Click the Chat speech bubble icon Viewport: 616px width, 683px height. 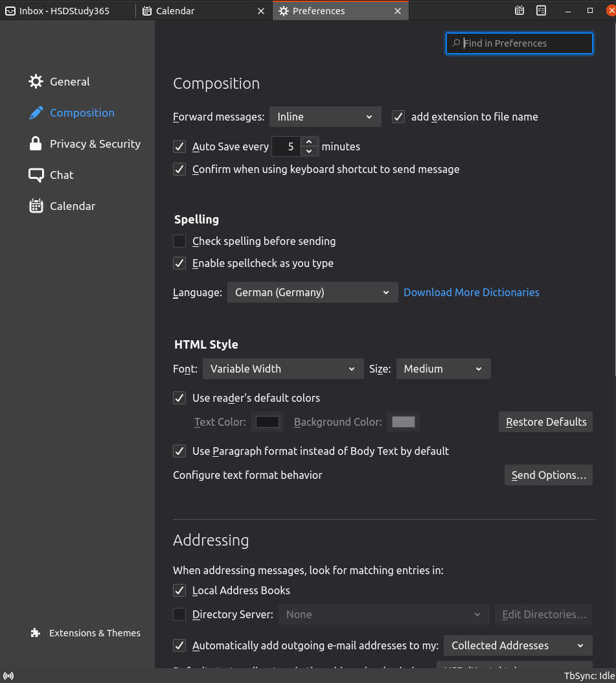pos(36,175)
